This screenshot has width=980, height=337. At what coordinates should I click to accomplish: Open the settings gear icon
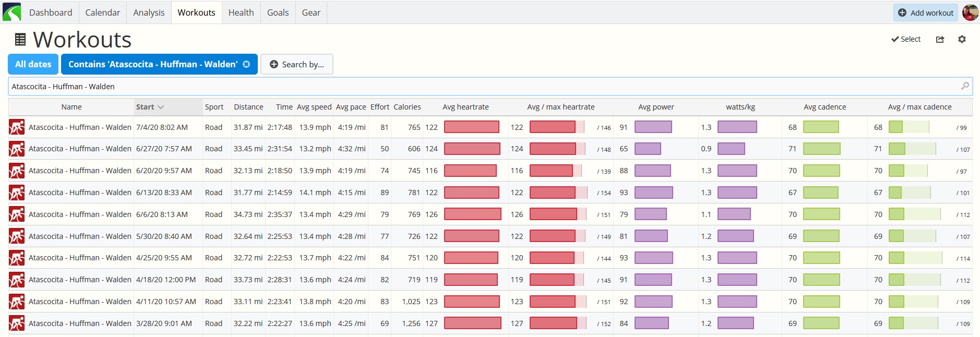point(962,39)
